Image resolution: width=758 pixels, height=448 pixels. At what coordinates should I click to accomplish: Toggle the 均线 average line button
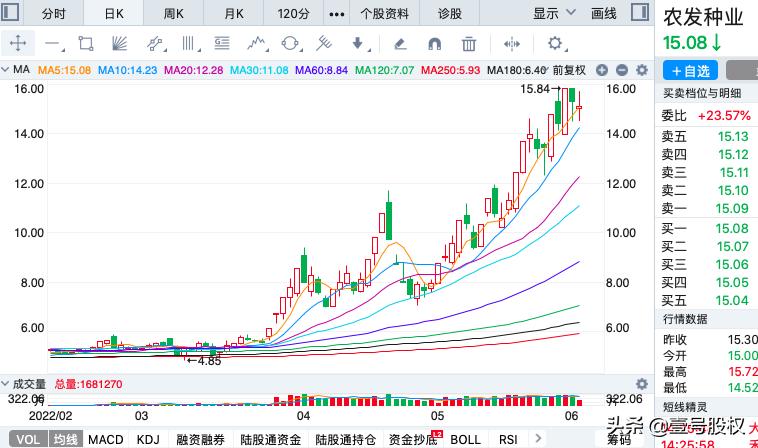click(x=65, y=439)
